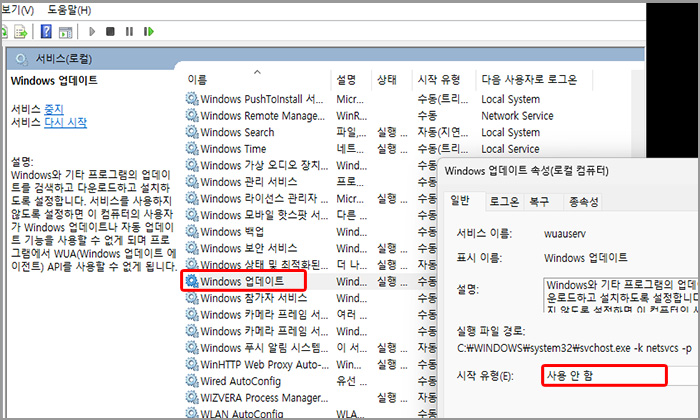The height and width of the screenshot is (420, 700).
Task: Click the blue help question mark icon
Action: [46, 32]
